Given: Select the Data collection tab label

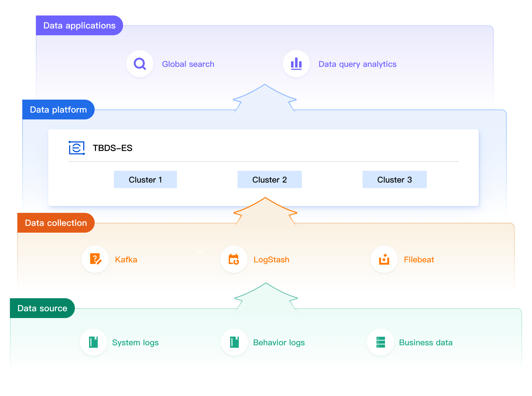Looking at the screenshot, I should (56, 223).
